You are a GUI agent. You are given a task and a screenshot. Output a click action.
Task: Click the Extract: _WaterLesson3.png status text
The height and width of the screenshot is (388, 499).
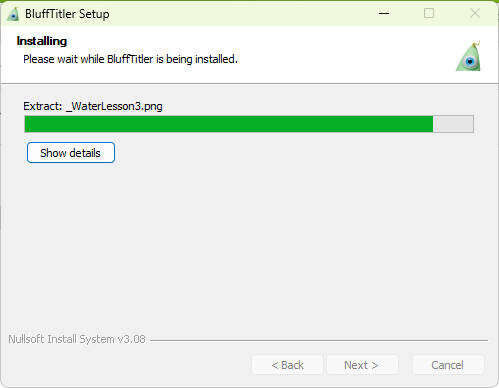pos(93,106)
